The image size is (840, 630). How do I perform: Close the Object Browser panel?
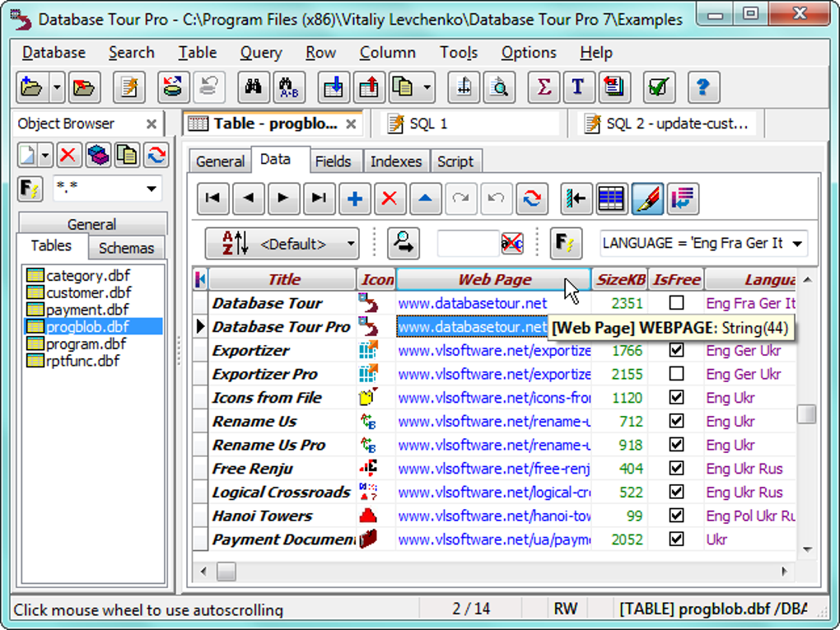point(152,124)
